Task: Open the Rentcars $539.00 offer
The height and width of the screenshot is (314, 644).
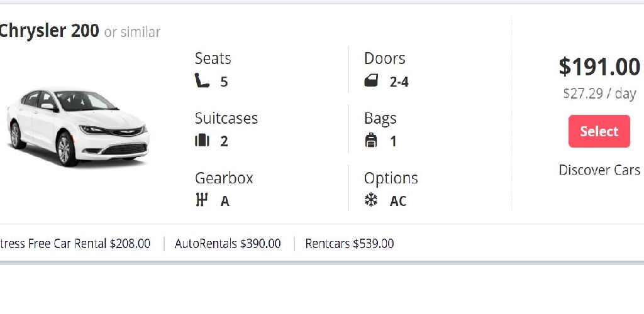Action: (x=350, y=244)
